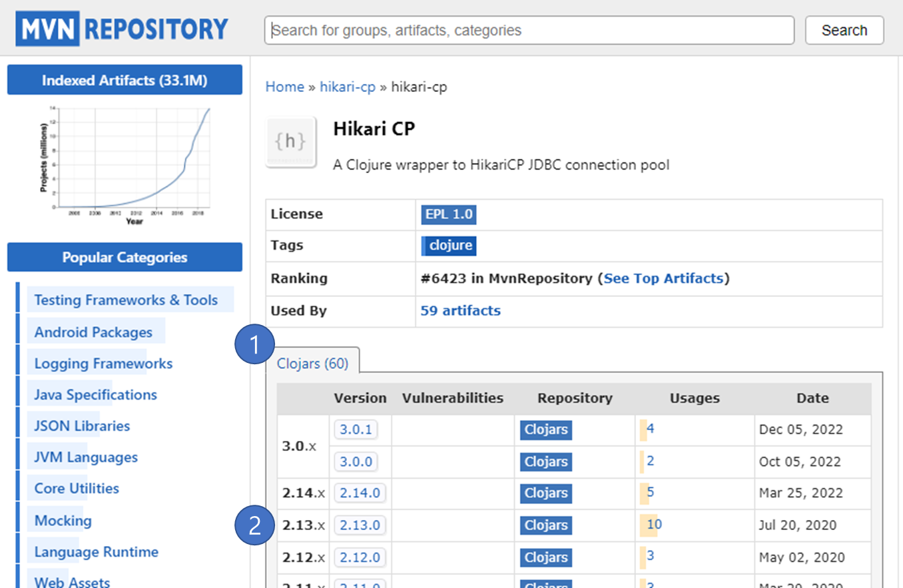This screenshot has width=903, height=588.
Task: Open the 59 artifacts used-by link
Action: coord(461,310)
